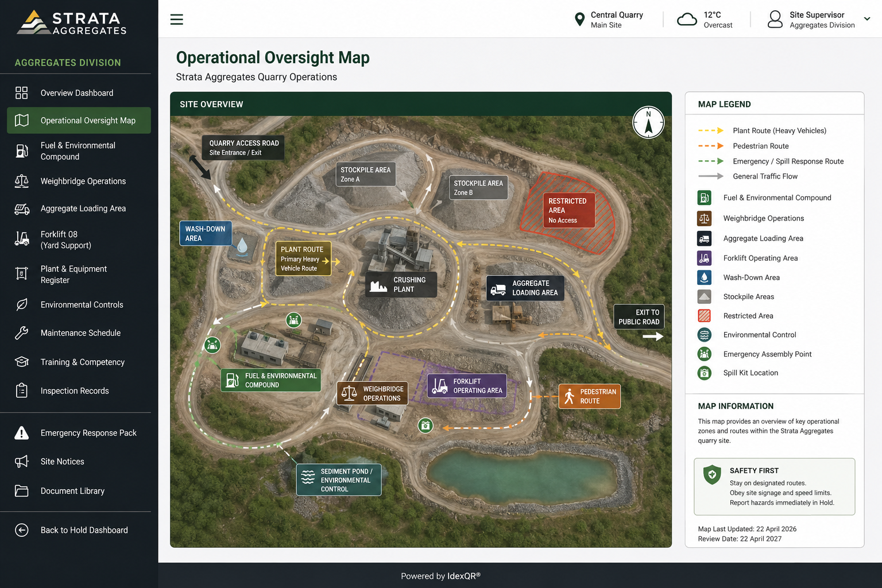The height and width of the screenshot is (588, 882).
Task: Click the Emergency Response Pack warning icon
Action: pos(22,433)
